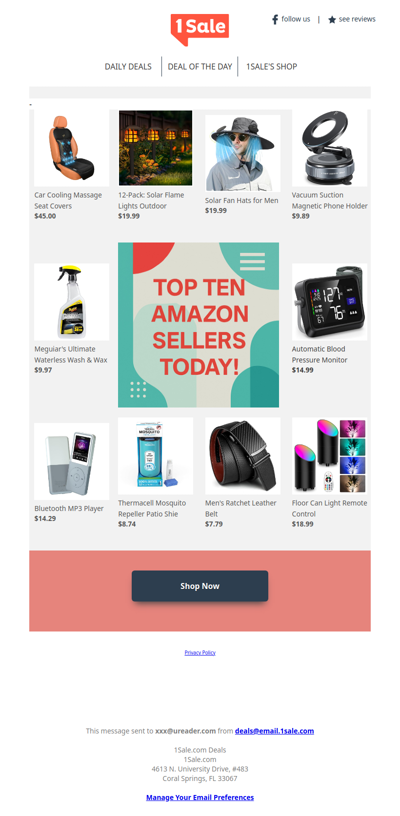
Task: Click the Shop Now button
Action: click(200, 586)
